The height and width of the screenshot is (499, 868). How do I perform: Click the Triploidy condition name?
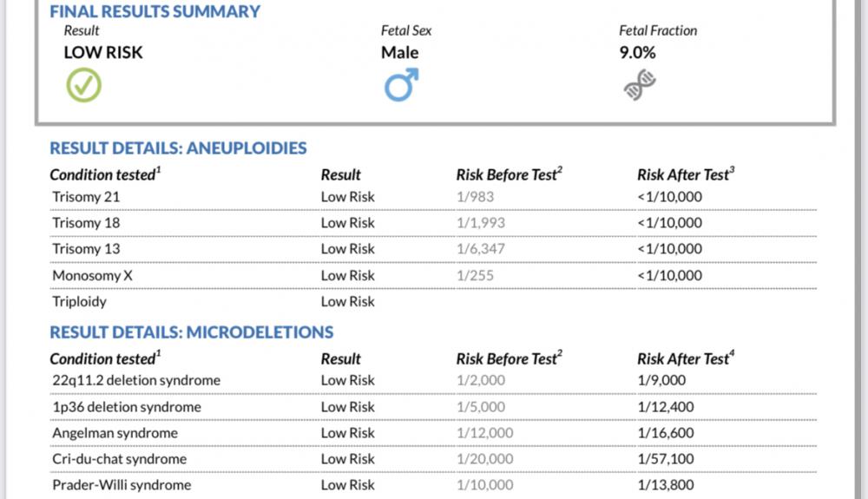(x=79, y=301)
